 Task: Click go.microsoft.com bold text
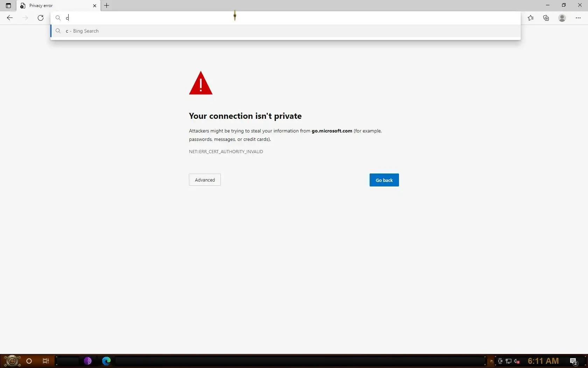(x=332, y=131)
